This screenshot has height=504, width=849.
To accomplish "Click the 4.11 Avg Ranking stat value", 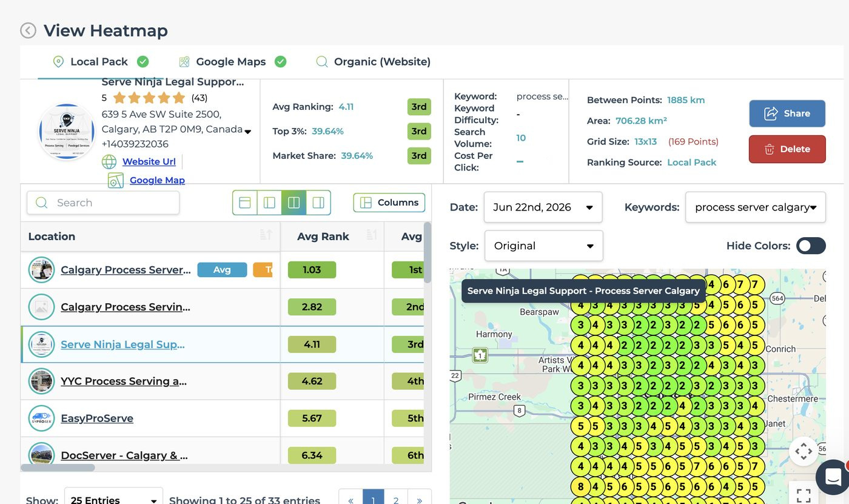I will [346, 107].
